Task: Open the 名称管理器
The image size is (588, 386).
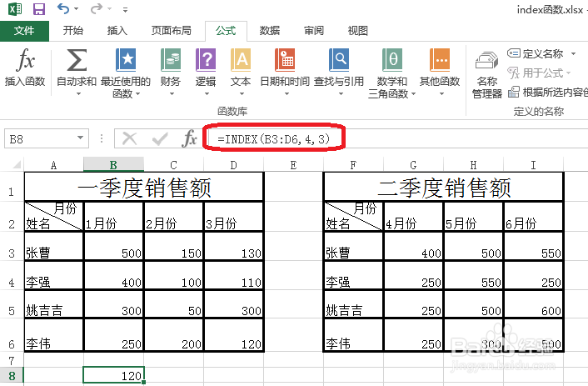Action: pos(486,74)
